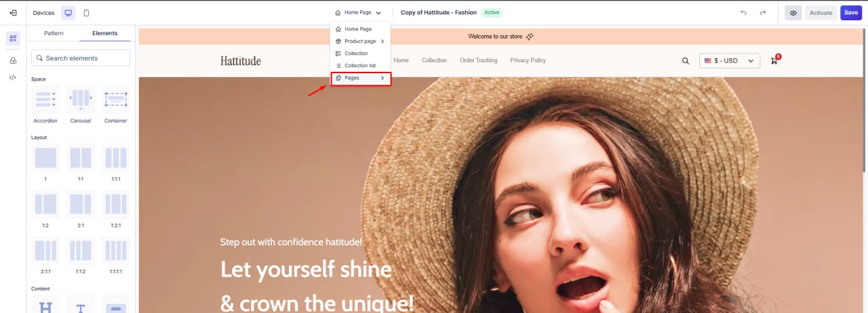Viewport: 868px width, 313px height.
Task: Click the Search elements input field
Action: click(81, 58)
